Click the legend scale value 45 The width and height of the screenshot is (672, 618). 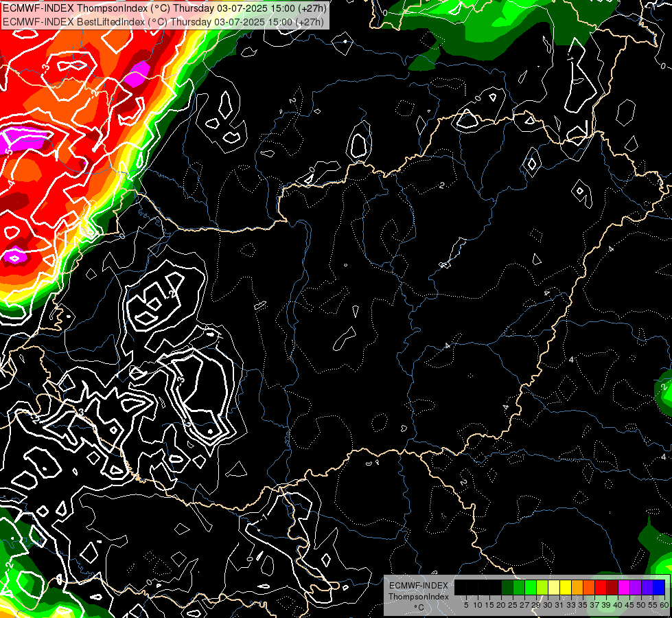coord(629,605)
